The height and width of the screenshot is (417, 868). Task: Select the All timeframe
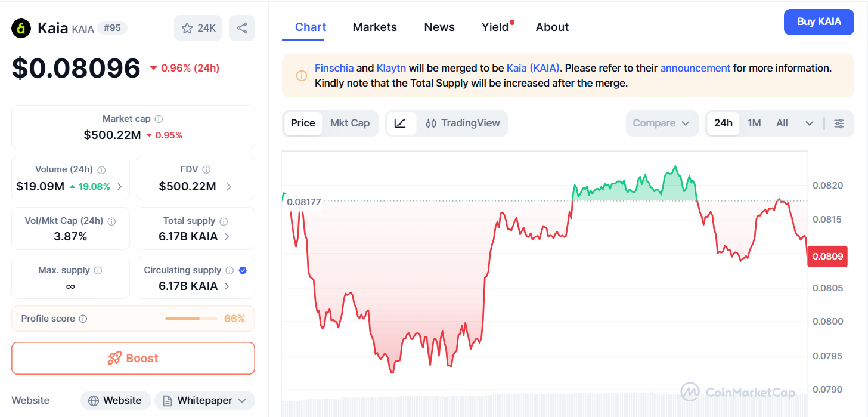[x=782, y=123]
